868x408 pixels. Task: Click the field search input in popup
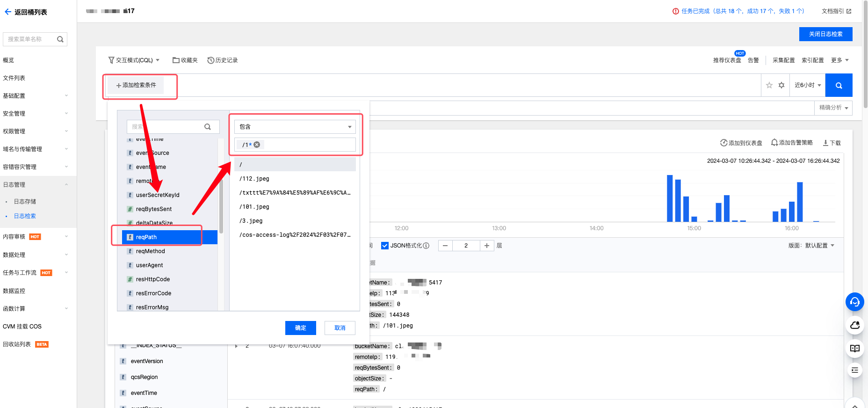tap(173, 127)
